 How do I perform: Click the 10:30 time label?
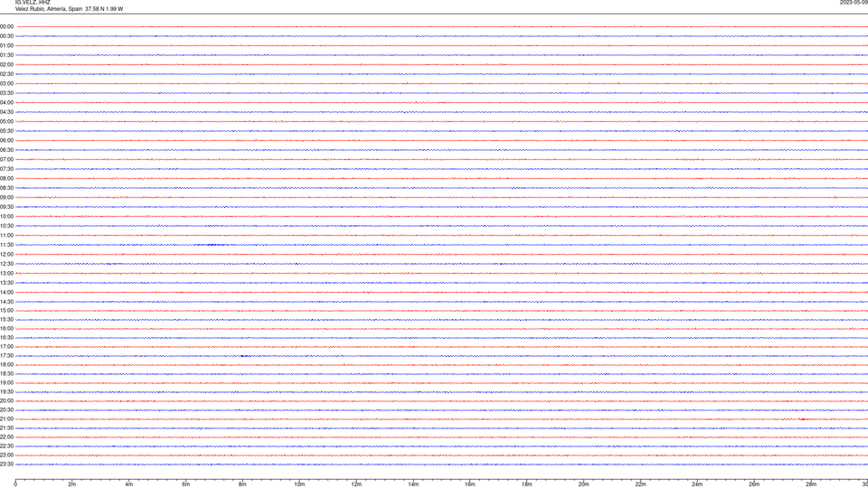pos(6,226)
